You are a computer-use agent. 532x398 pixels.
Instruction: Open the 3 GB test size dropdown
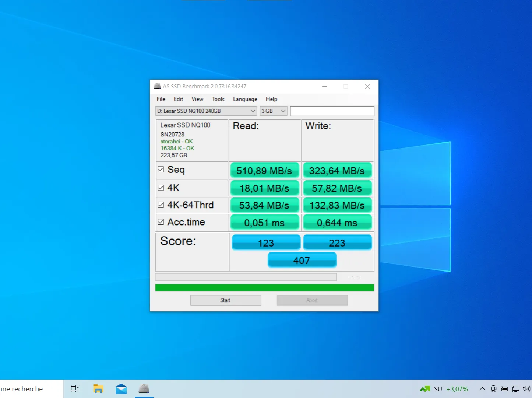point(273,111)
